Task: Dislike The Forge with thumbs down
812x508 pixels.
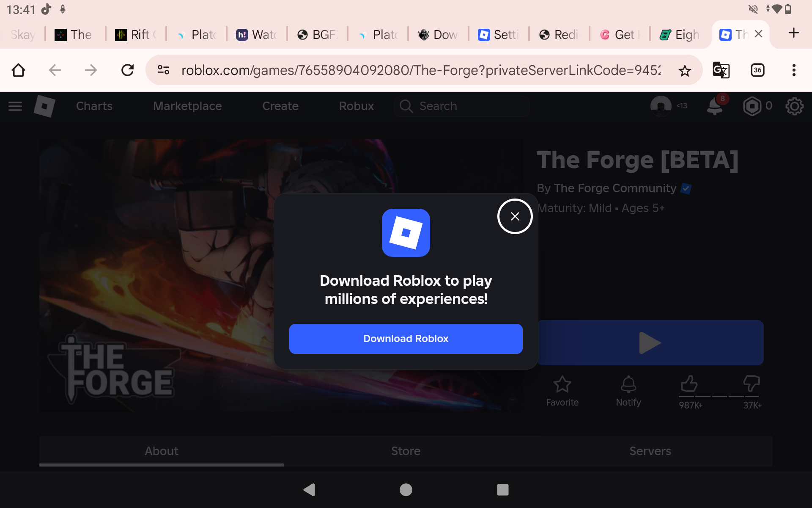Action: pos(752,384)
